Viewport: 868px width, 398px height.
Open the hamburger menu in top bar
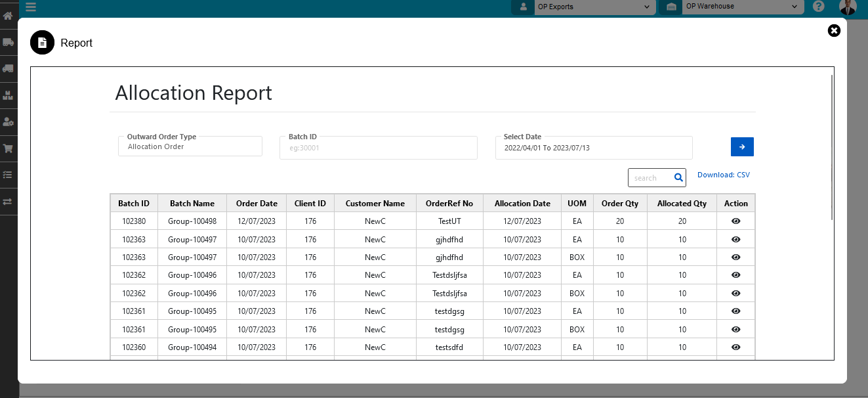click(31, 7)
